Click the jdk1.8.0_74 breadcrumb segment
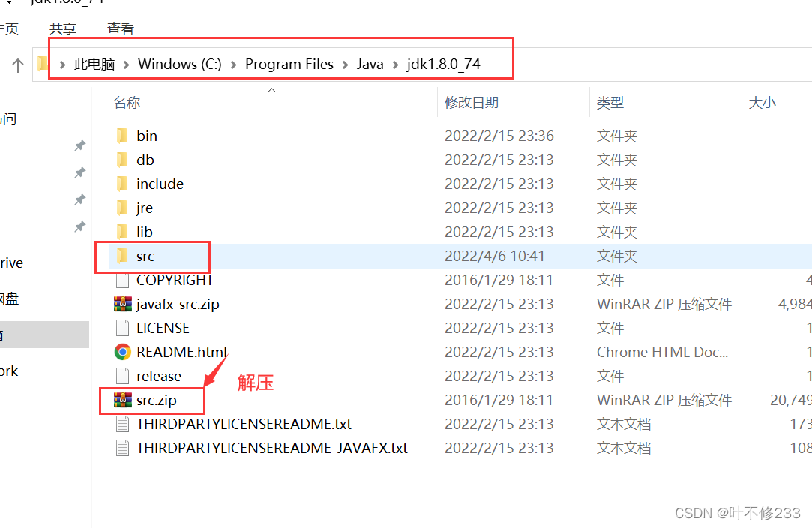The image size is (812, 528). pyautogui.click(x=443, y=64)
